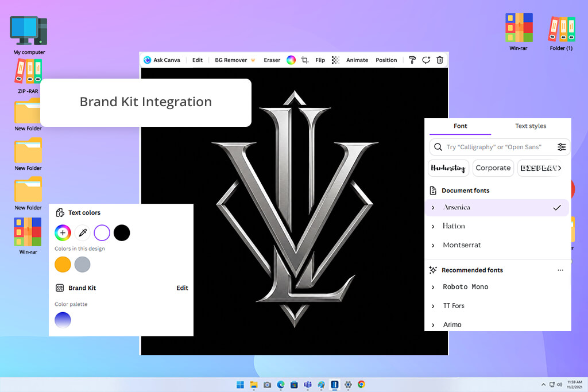Select the eyedropper color picker

(83, 232)
